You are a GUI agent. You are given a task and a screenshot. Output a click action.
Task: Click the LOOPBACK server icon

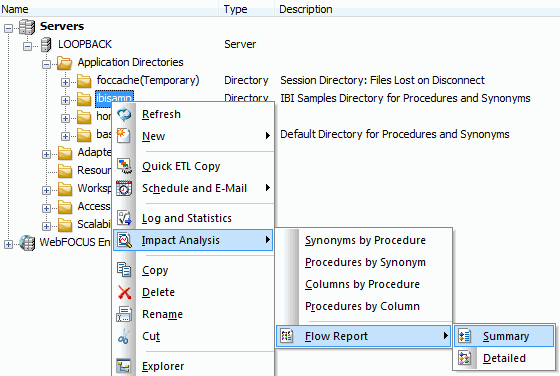(46, 45)
